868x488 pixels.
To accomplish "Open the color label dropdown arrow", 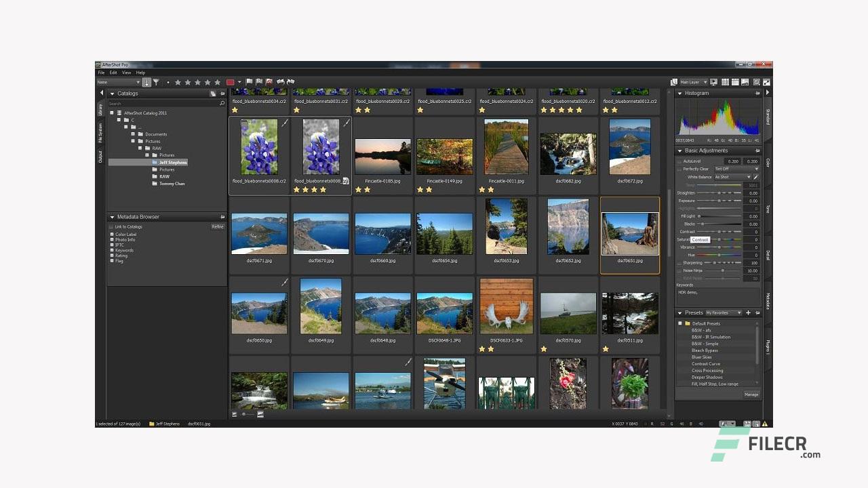I will 239,82.
